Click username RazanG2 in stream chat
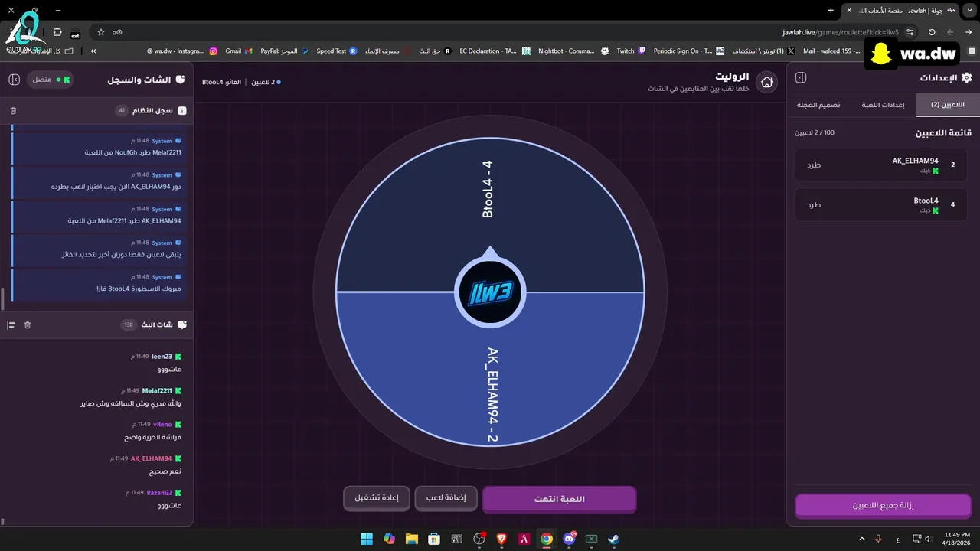 click(159, 493)
